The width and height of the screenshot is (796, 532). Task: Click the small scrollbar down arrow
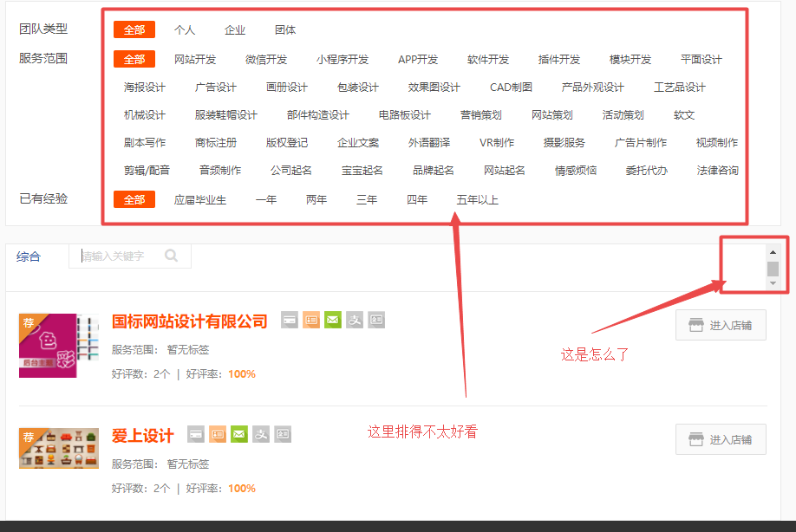pos(773,283)
